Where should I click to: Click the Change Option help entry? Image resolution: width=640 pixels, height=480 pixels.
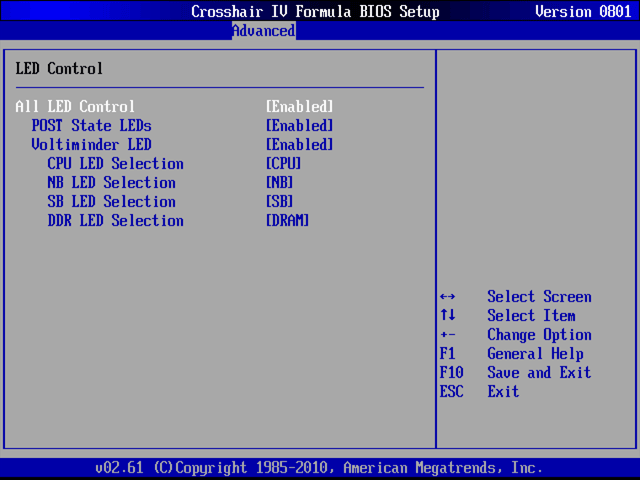pos(539,335)
